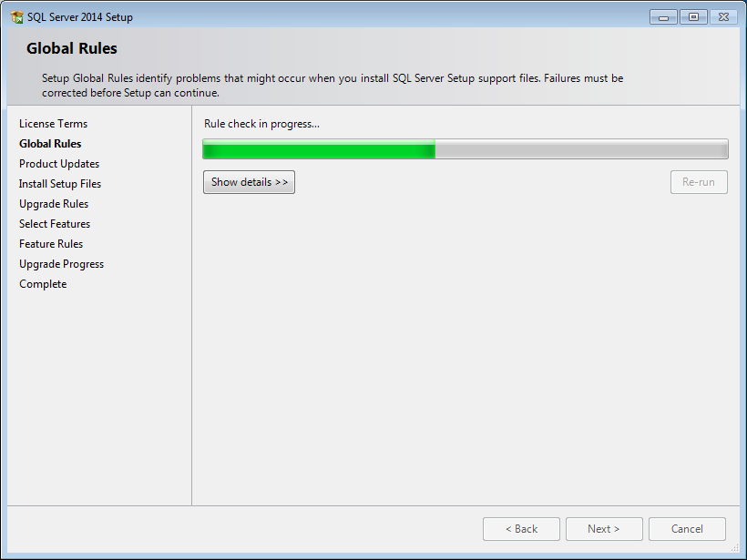Click the Re-run button
747x560 pixels.
click(699, 182)
